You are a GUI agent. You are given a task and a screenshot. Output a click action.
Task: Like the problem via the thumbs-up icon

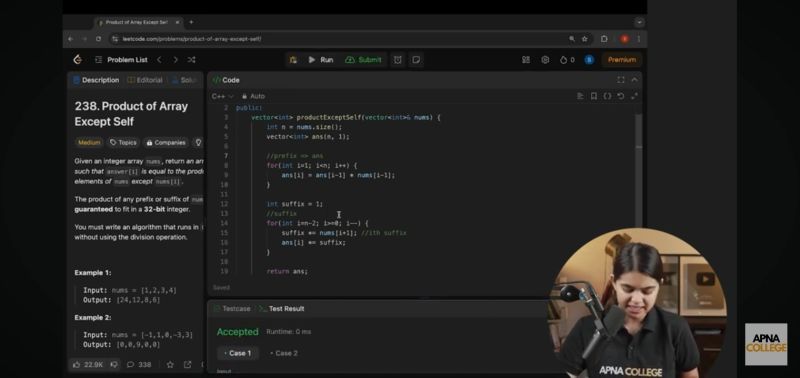coord(77,364)
